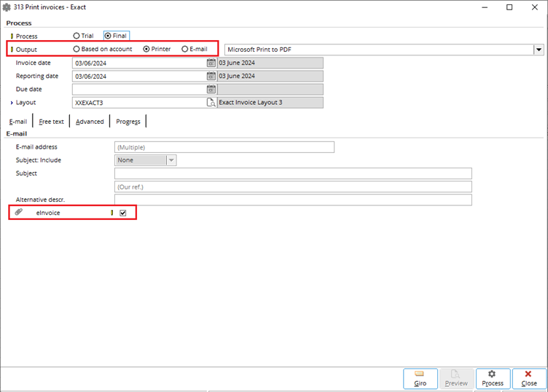Click the paperclip attachment icon beside eInvoice
548x392 pixels.
pos(19,212)
